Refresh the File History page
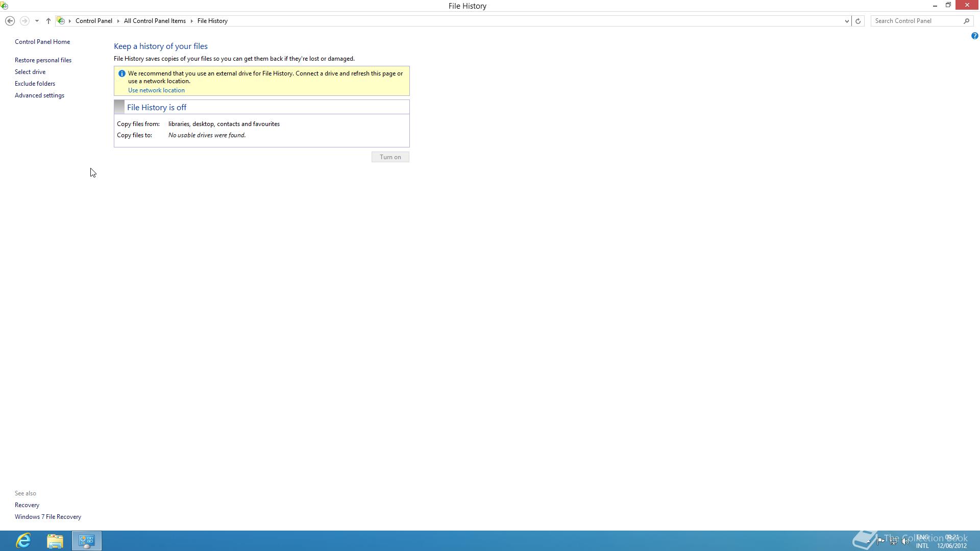 tap(858, 21)
